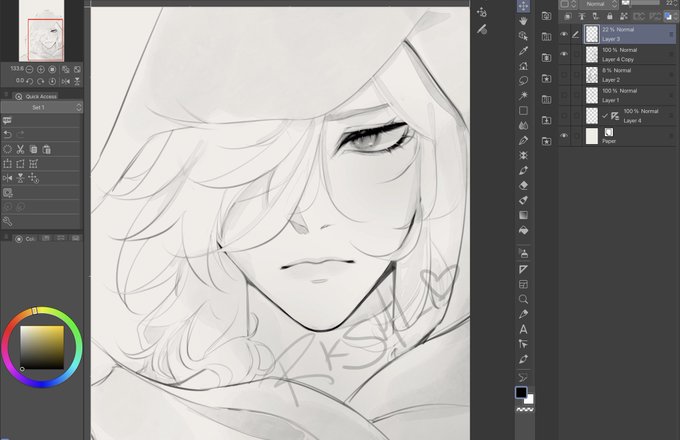Click the mesh transform icon in Quick Access

tap(33, 164)
